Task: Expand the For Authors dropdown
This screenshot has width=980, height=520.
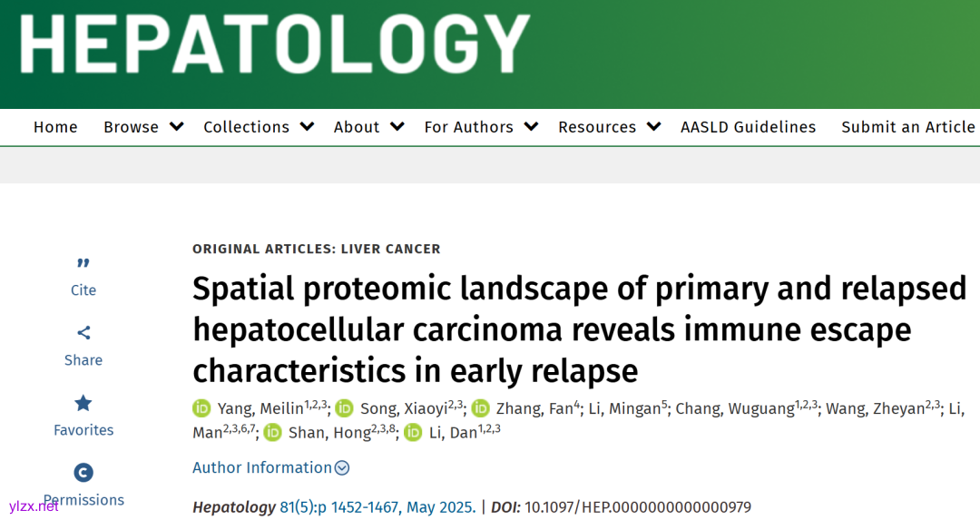Action: 481,127
